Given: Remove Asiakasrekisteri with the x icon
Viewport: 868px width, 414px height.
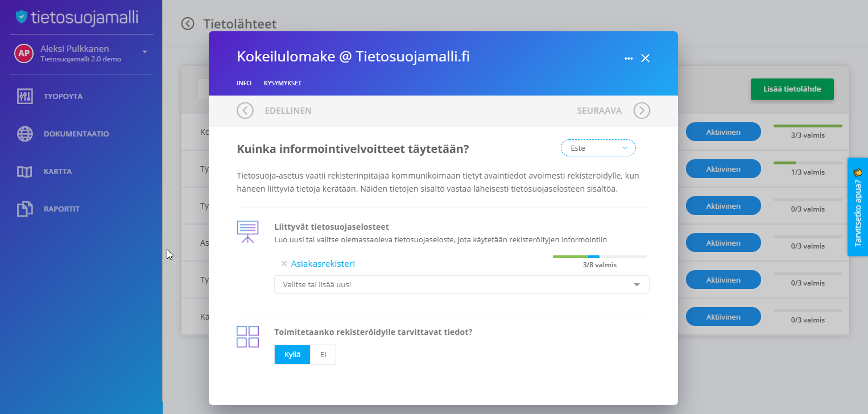Looking at the screenshot, I should point(284,264).
